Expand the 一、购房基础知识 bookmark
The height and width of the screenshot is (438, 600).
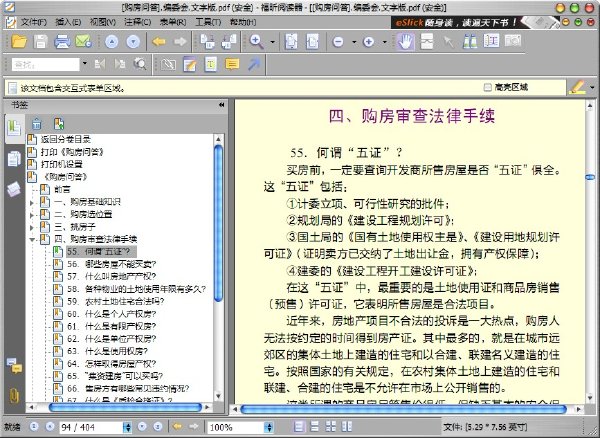point(32,202)
